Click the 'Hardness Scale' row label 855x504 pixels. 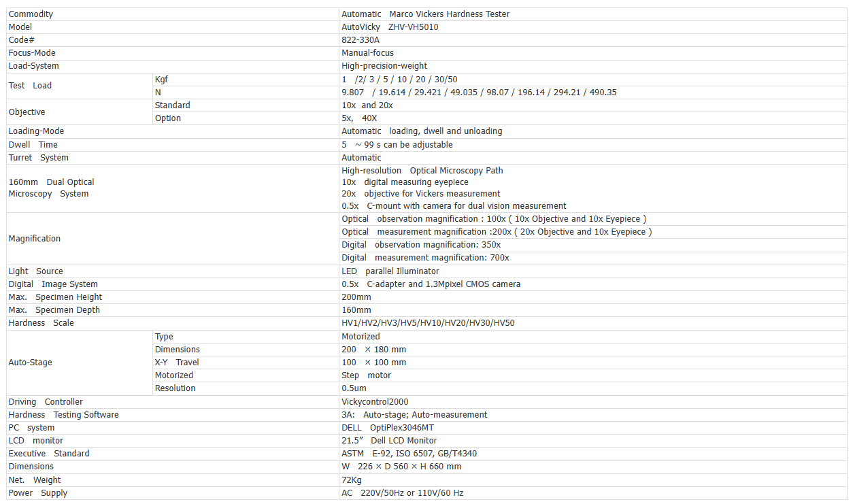pos(41,323)
